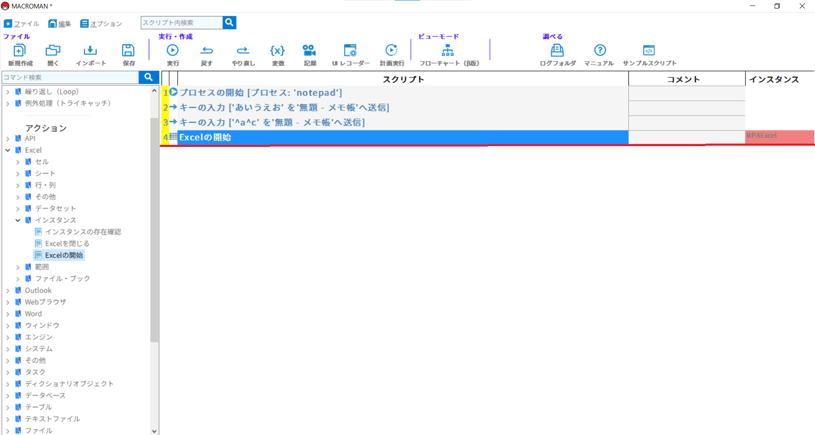Select the テキストファイル tree item
This screenshot has width=815, height=435.
52,419
